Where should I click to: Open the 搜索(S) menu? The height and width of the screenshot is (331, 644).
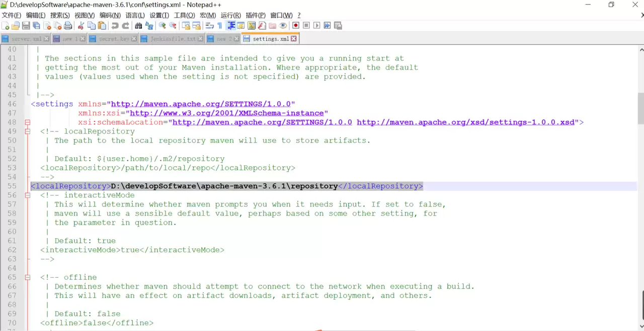coord(60,16)
